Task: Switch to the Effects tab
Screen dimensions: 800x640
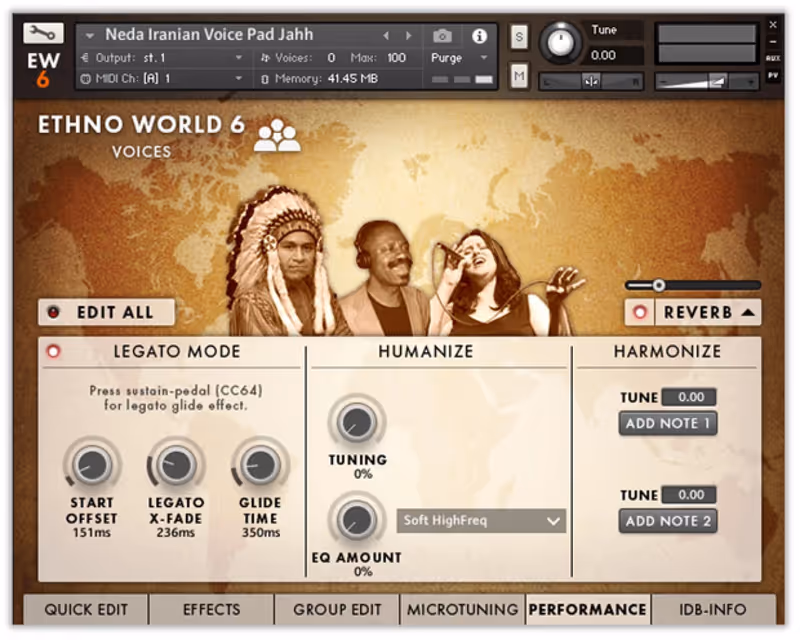Action: pyautogui.click(x=212, y=609)
